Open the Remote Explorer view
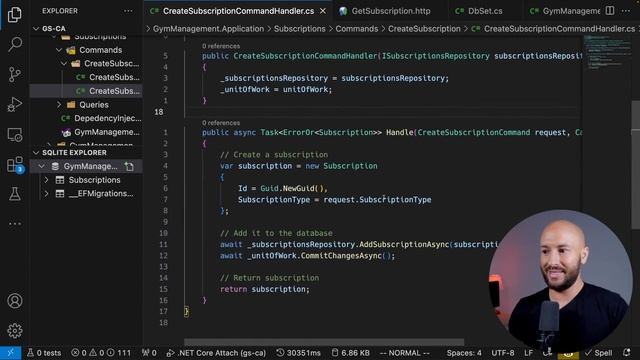 coord(15,135)
